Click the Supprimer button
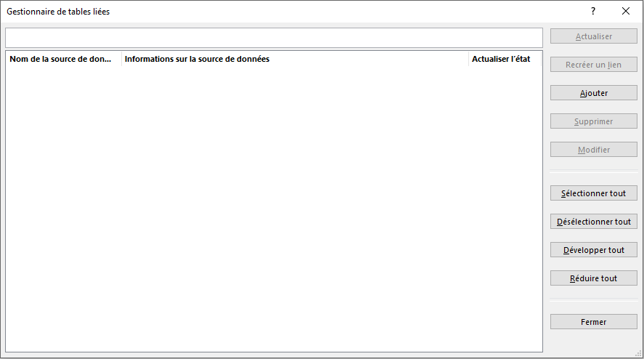644x359 pixels. point(593,121)
